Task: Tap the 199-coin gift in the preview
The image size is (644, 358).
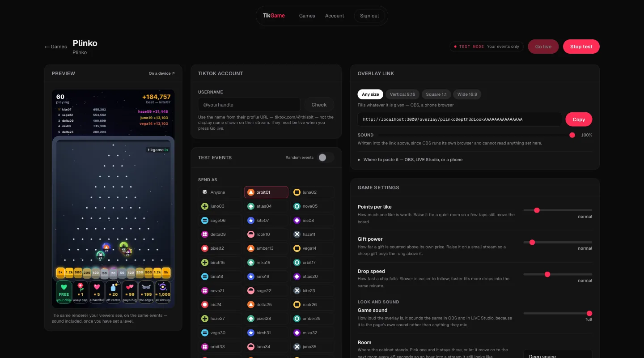Action: (146, 291)
